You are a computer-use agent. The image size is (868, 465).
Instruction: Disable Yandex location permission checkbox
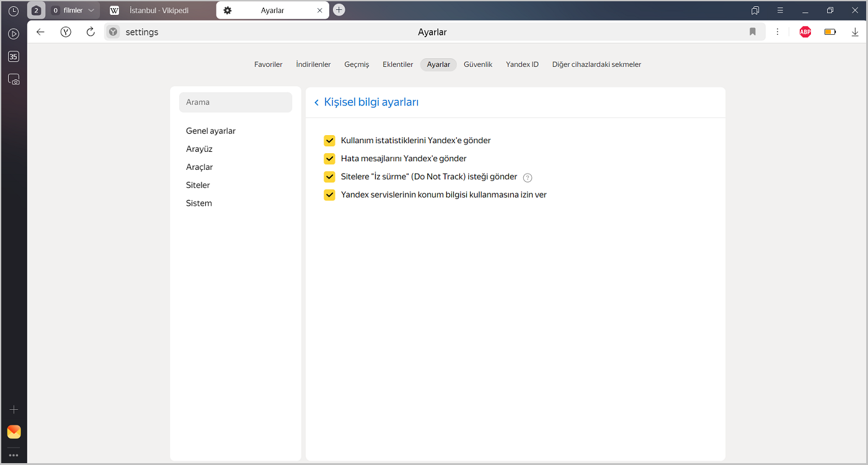(x=329, y=195)
